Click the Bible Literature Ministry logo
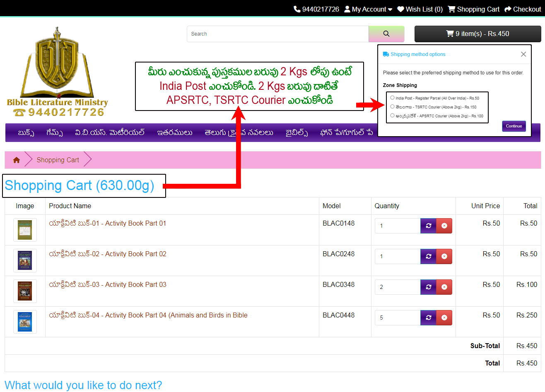 pos(57,72)
